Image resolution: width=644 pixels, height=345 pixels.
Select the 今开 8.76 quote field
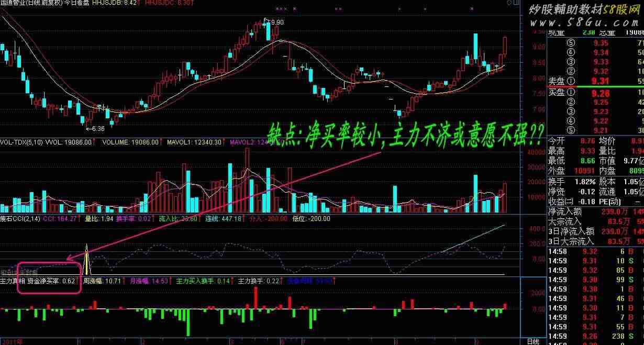[571, 141]
